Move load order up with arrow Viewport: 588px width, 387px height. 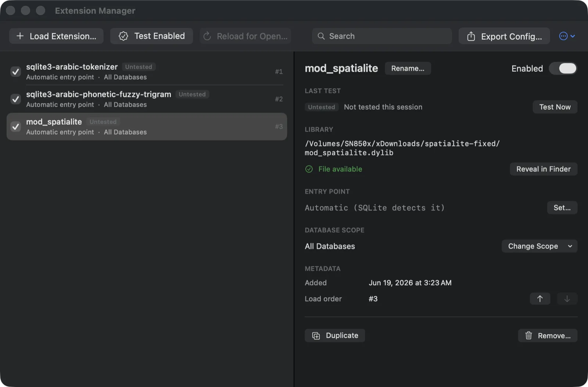[540, 299]
